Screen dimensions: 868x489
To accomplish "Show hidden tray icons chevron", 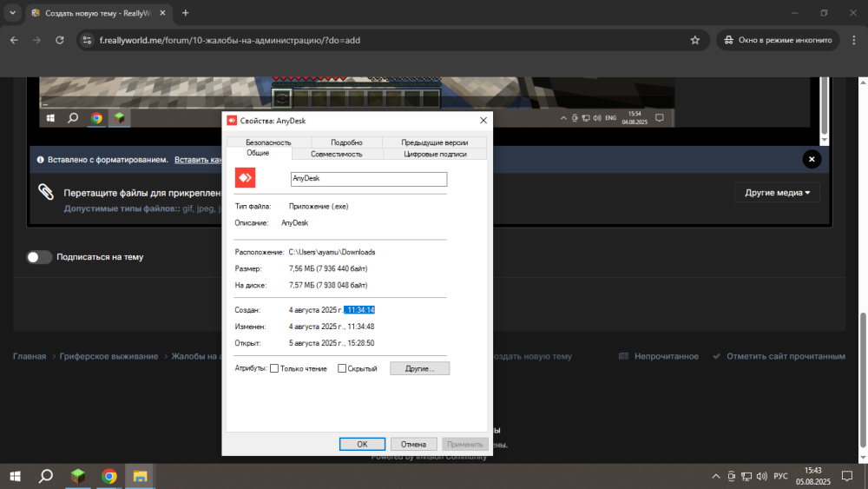I will 716,476.
